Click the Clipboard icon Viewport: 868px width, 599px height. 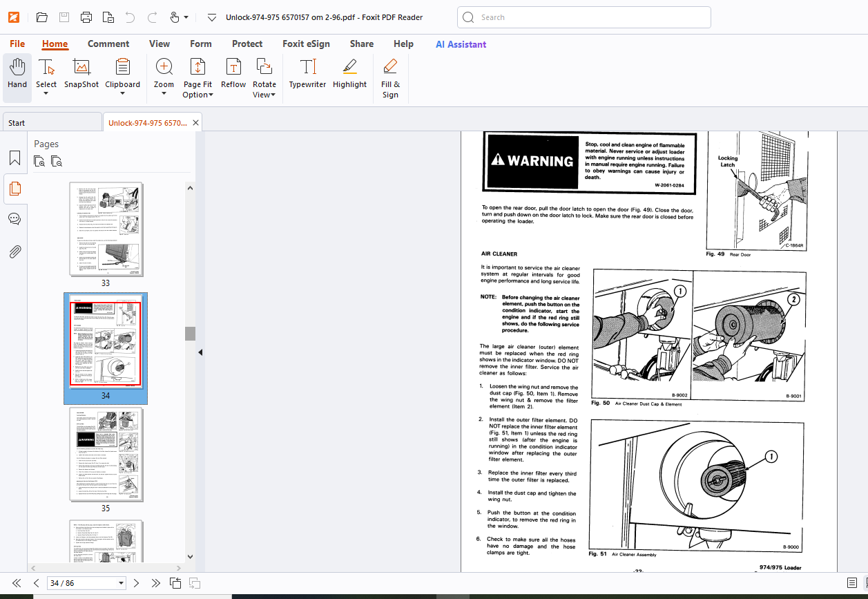(x=122, y=67)
